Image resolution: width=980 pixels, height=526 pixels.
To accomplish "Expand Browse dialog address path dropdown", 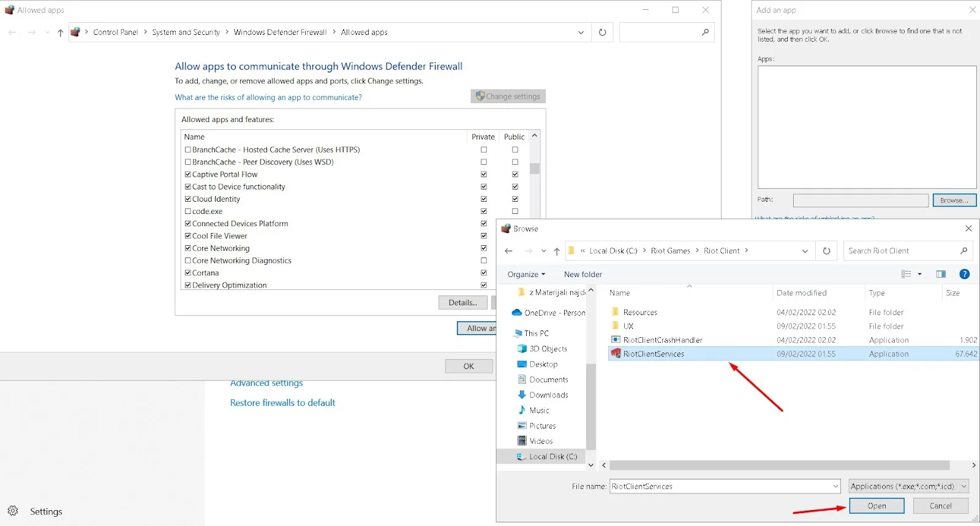I will pos(805,251).
